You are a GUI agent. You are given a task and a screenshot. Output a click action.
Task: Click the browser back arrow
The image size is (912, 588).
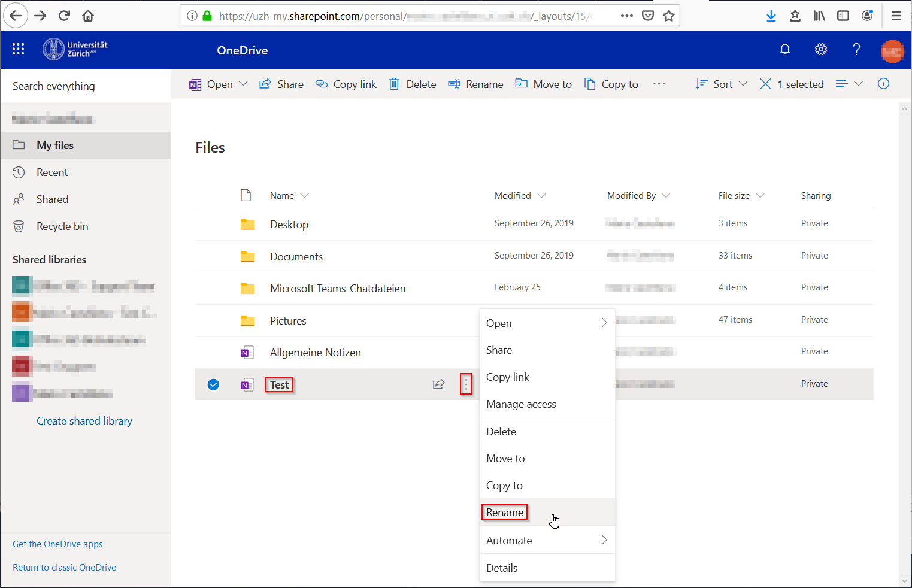point(16,16)
